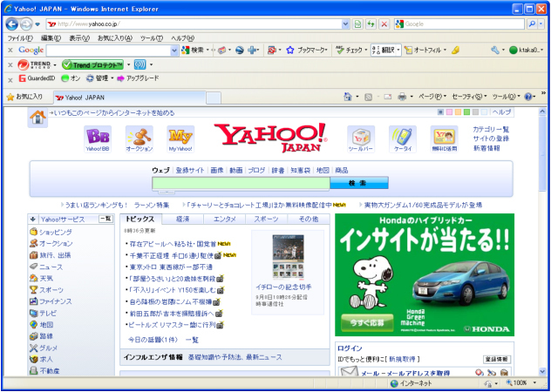Screen dimensions: 551x392
Task: Open the ケータイ mobile phone icon
Action: coord(403,139)
